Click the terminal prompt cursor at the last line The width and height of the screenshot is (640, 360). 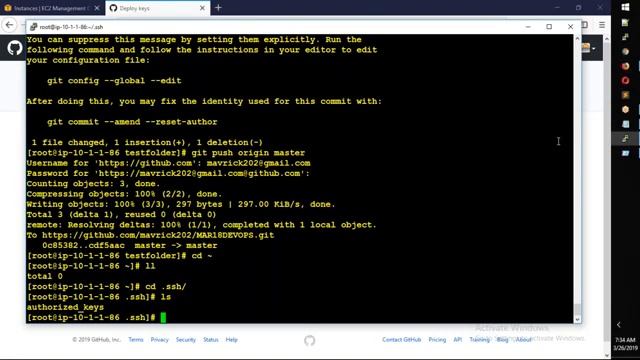click(163, 318)
